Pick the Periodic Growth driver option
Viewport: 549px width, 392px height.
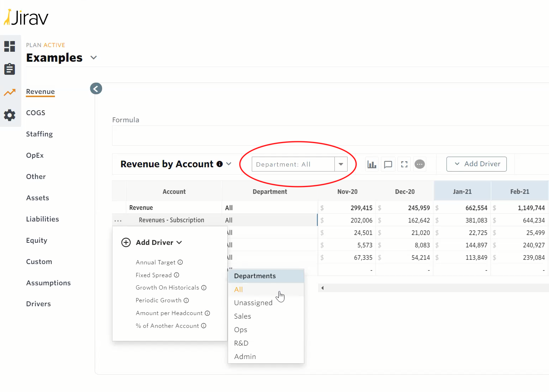point(159,300)
